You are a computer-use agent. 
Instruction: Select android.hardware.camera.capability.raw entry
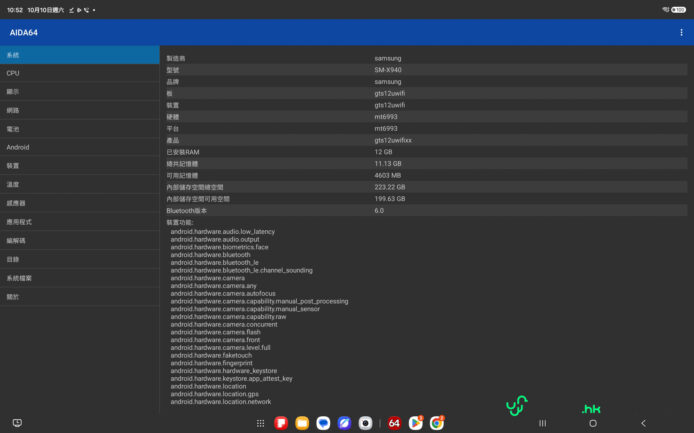[228, 317]
